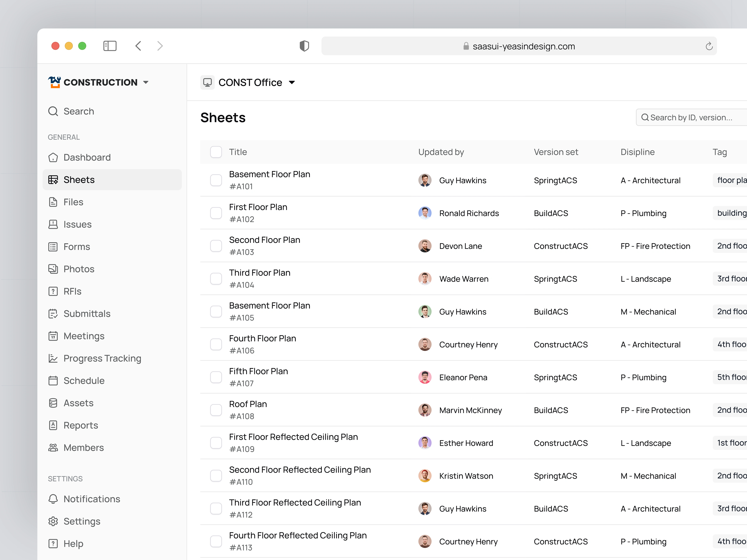
Task: Click the Members people icon
Action: (x=53, y=448)
